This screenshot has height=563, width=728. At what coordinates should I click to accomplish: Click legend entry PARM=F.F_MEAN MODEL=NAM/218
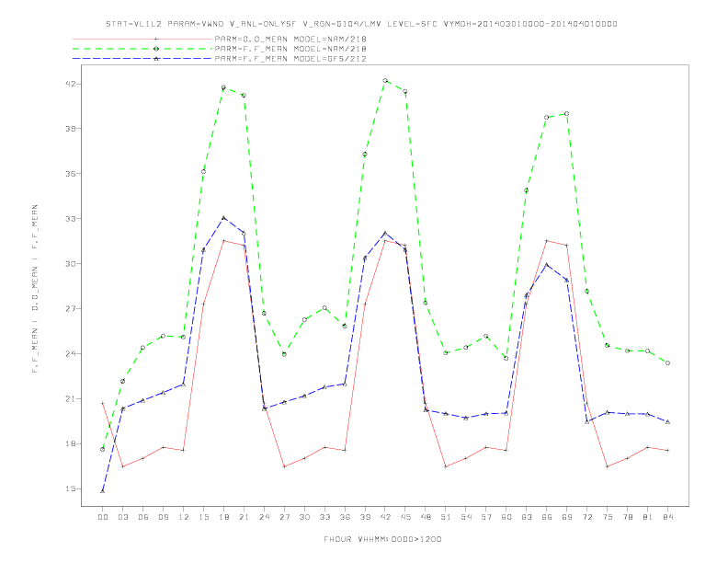[290, 49]
